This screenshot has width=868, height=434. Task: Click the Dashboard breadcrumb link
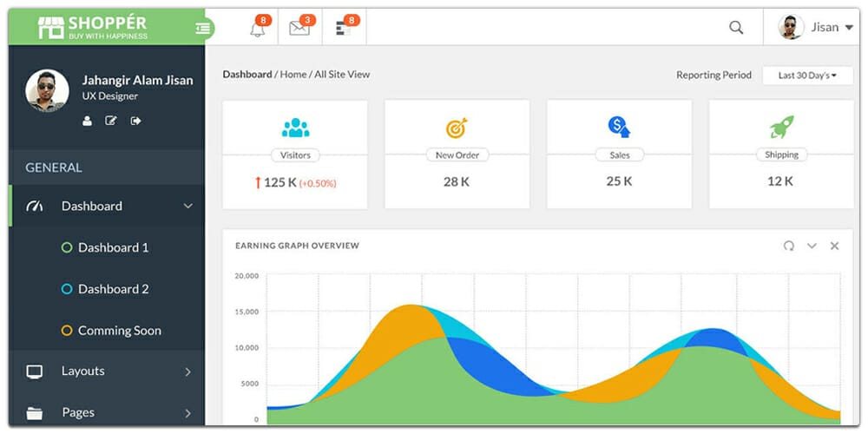click(x=247, y=74)
